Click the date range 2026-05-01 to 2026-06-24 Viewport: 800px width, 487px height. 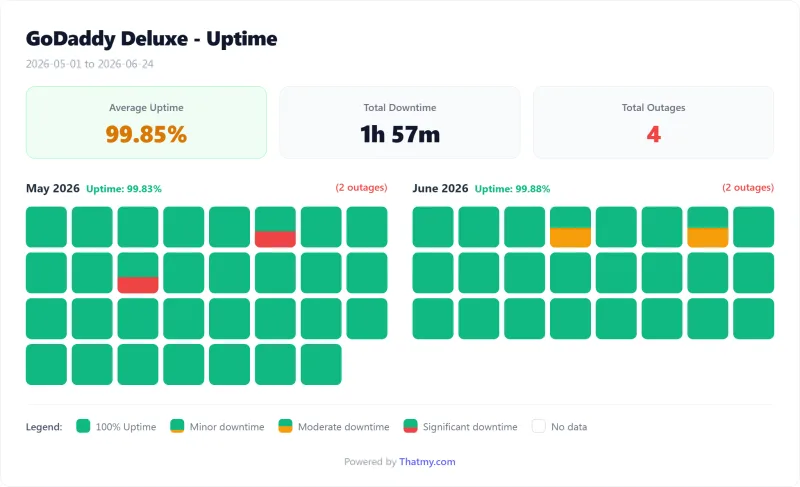click(90, 64)
